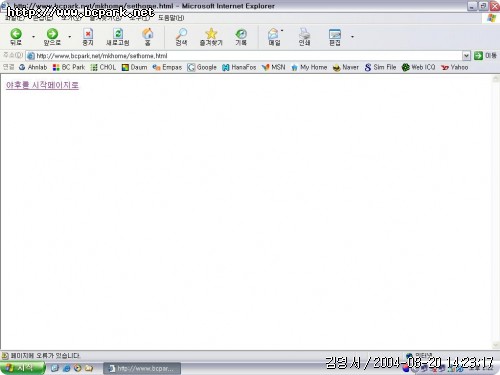Expand the Edit button dropdown arrow
Image resolution: width=500 pixels, height=375 pixels.
click(352, 36)
